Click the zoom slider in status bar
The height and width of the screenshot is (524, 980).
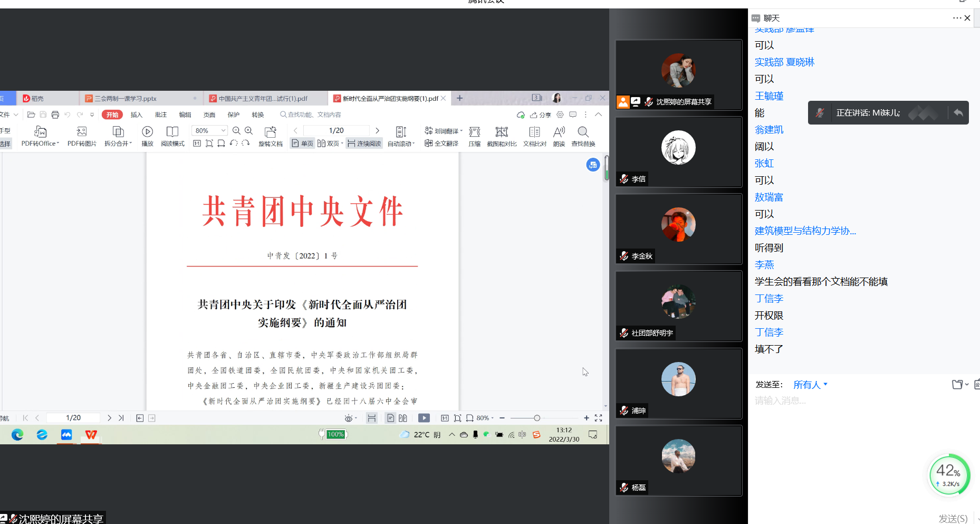(x=537, y=418)
